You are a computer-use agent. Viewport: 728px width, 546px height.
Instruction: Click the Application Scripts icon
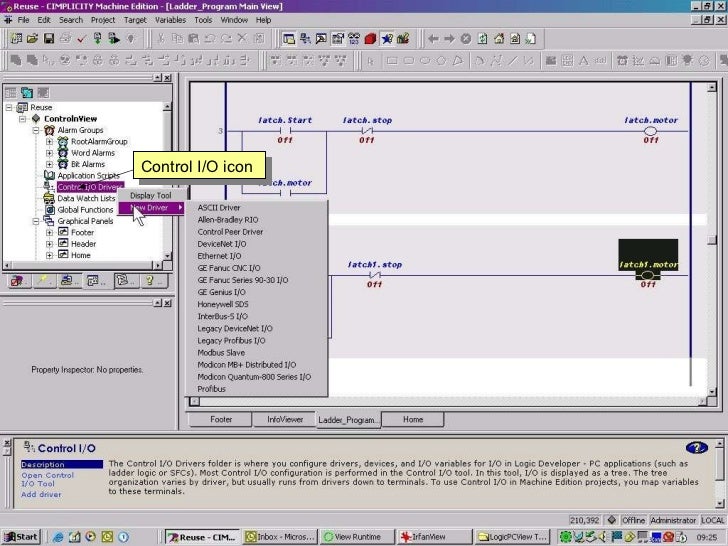pyautogui.click(x=50, y=175)
